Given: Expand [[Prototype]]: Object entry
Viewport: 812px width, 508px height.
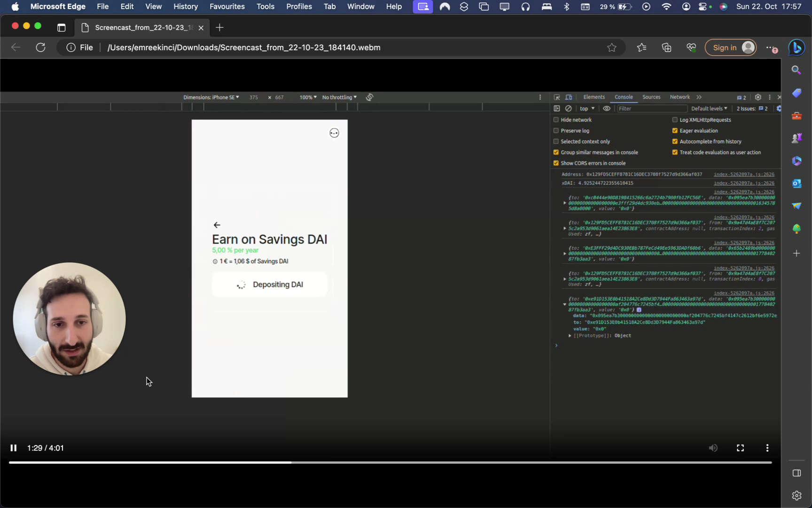Looking at the screenshot, I should [570, 336].
